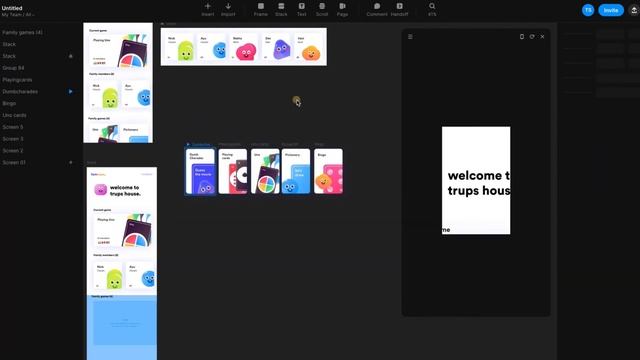The image size is (640, 360).
Task: Open the preview window hamburger menu
Action: (410, 37)
